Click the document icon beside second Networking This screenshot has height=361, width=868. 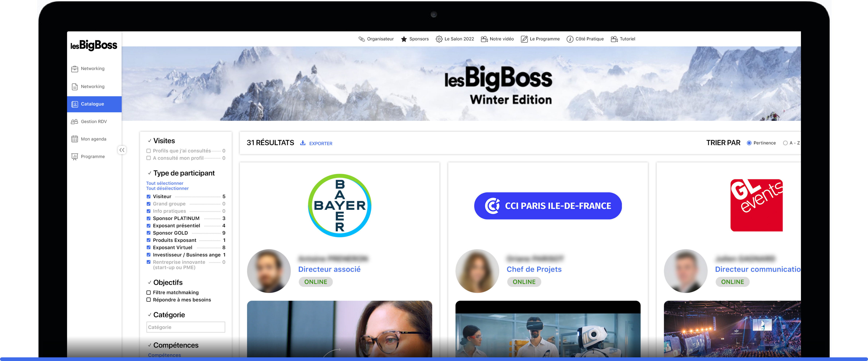(75, 87)
